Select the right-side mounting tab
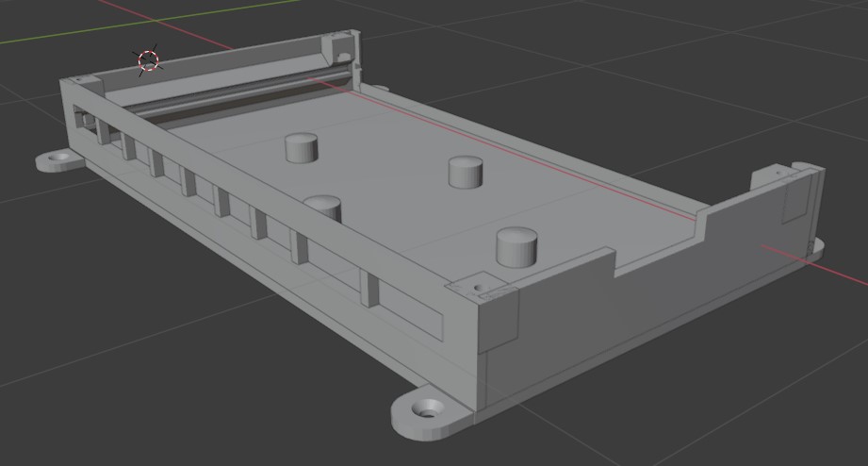 coord(814,250)
